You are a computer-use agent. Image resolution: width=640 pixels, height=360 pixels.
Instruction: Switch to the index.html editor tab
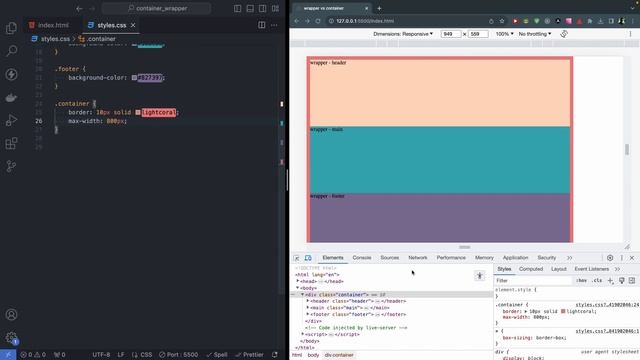[x=49, y=25]
